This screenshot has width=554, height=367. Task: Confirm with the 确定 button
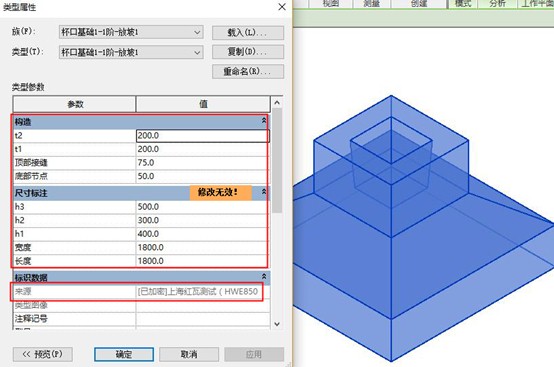click(124, 354)
